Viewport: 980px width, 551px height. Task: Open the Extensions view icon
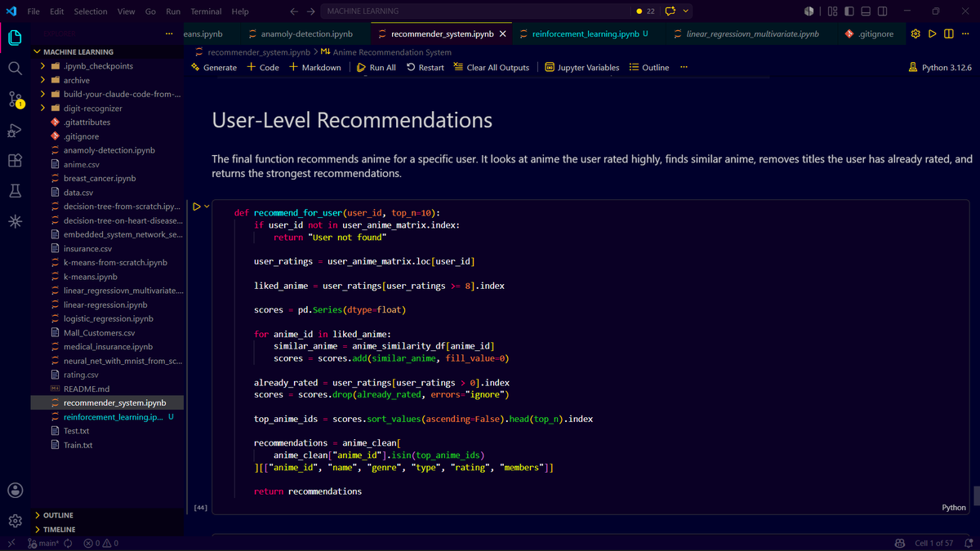(x=15, y=161)
